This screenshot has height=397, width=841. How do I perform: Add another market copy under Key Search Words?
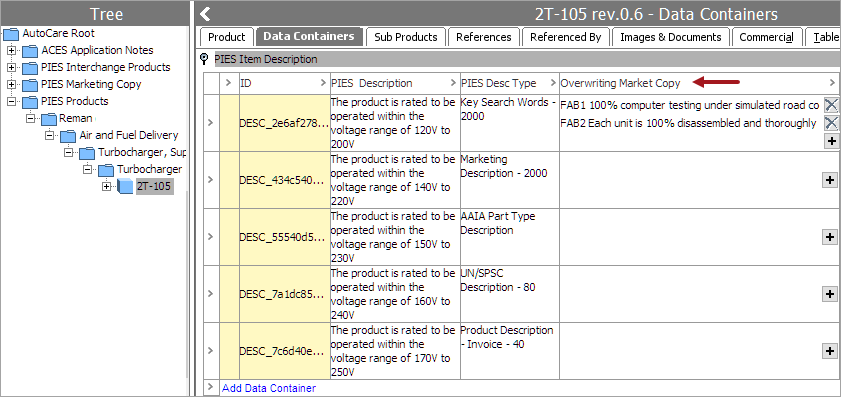point(831,141)
